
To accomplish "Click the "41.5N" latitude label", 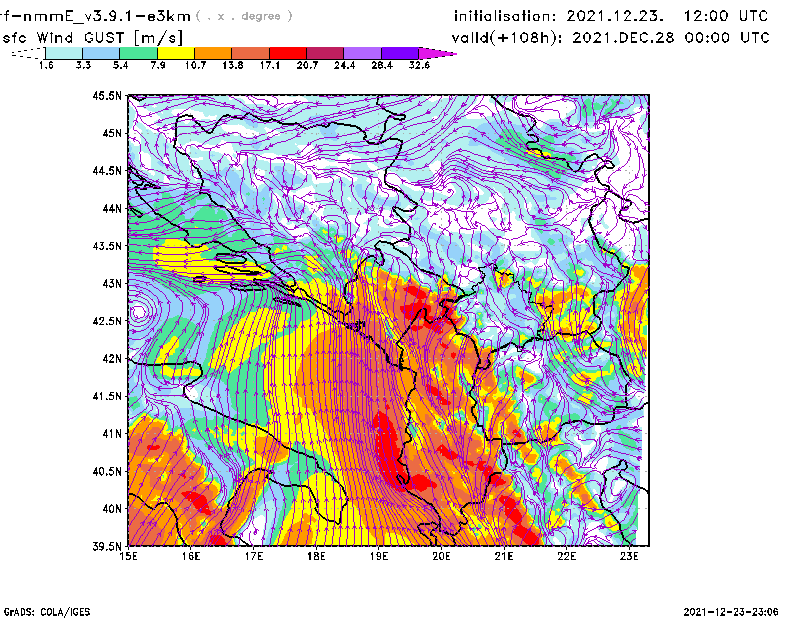I will coord(107,396).
